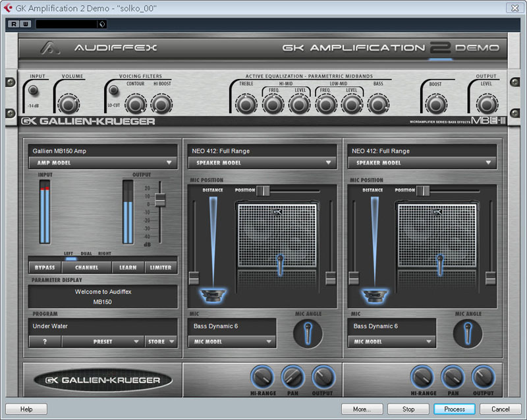The width and height of the screenshot is (527, 420).
Task: Click the Audiffex logo icon
Action: point(50,48)
